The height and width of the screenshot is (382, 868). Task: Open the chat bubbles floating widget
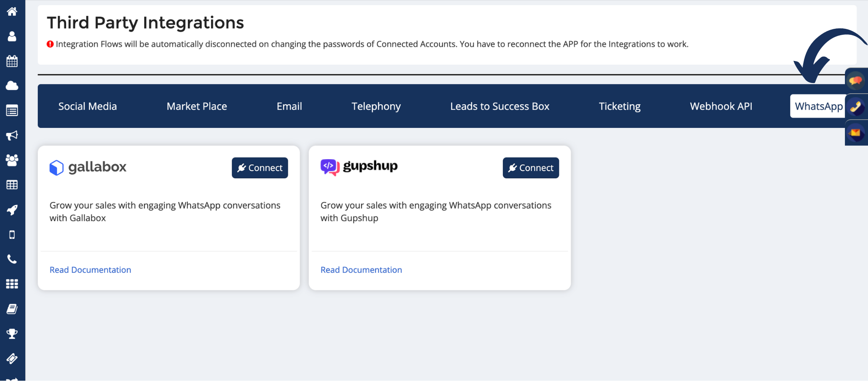coord(856,80)
